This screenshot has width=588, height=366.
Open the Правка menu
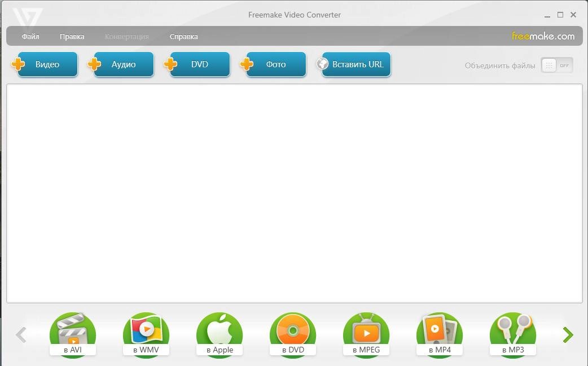(x=72, y=36)
